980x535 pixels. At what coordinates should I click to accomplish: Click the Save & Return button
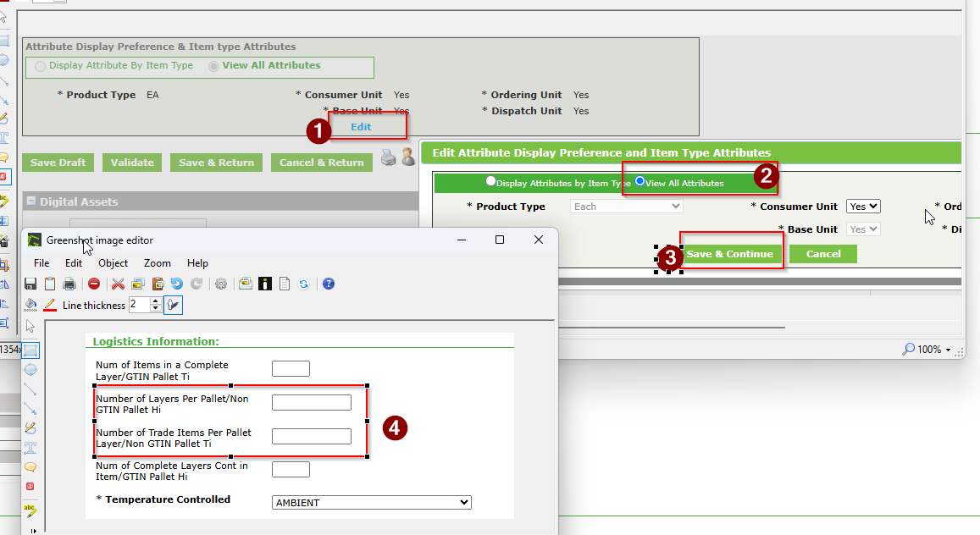(x=216, y=163)
